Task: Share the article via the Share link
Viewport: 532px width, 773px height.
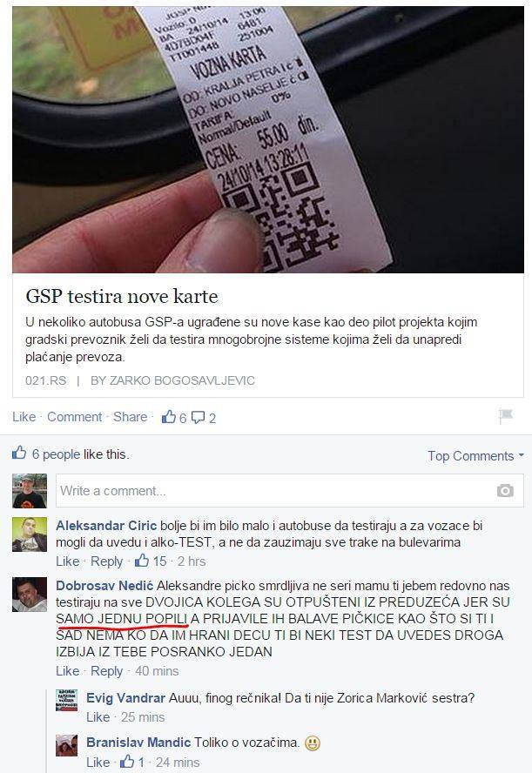Action: (130, 417)
